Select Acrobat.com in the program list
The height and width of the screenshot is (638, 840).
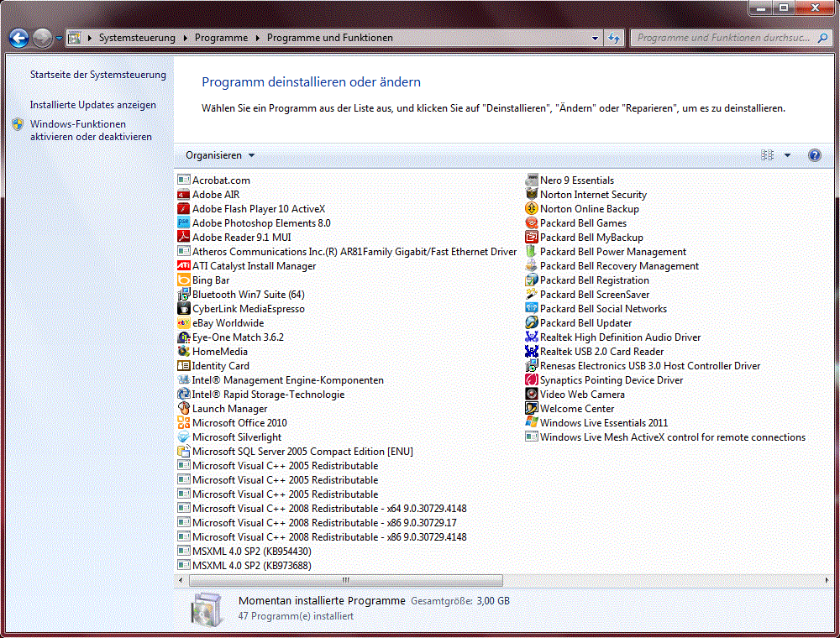coord(214,180)
